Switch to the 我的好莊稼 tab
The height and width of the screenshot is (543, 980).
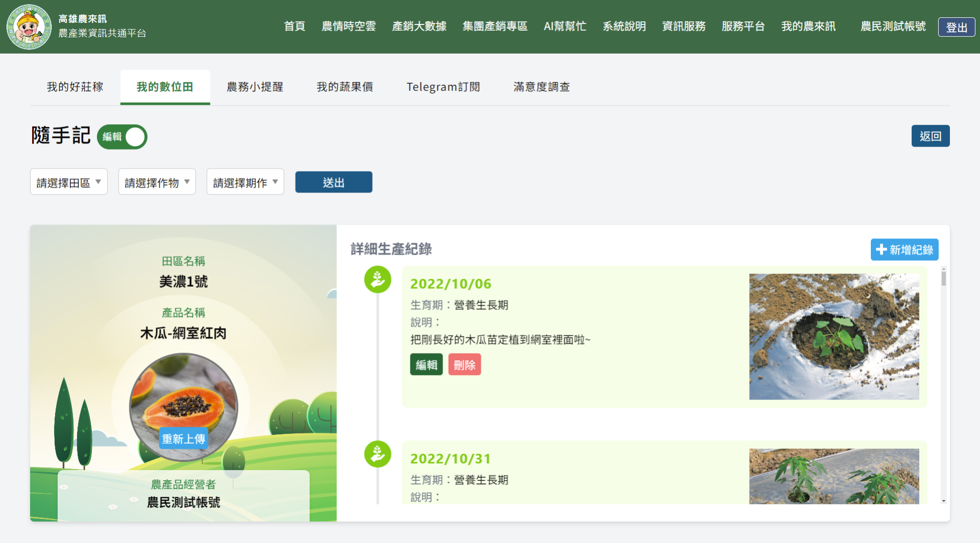75,87
